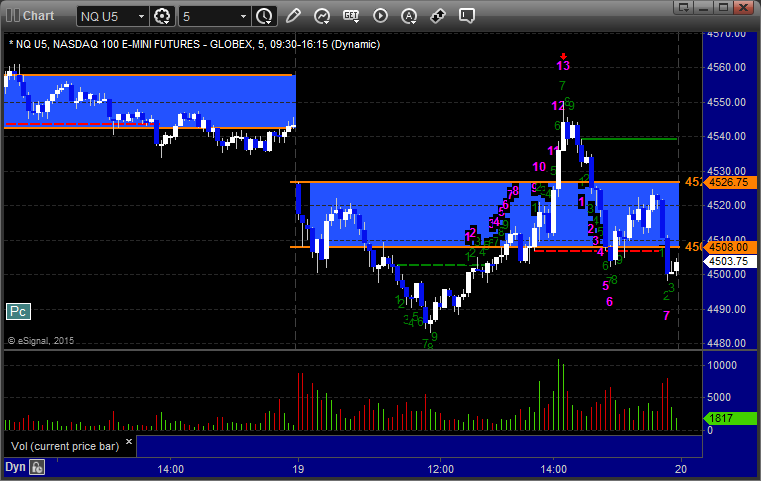This screenshot has height=481, width=761.
Task: Close the Vol study pane with the x
Action: coord(129,442)
